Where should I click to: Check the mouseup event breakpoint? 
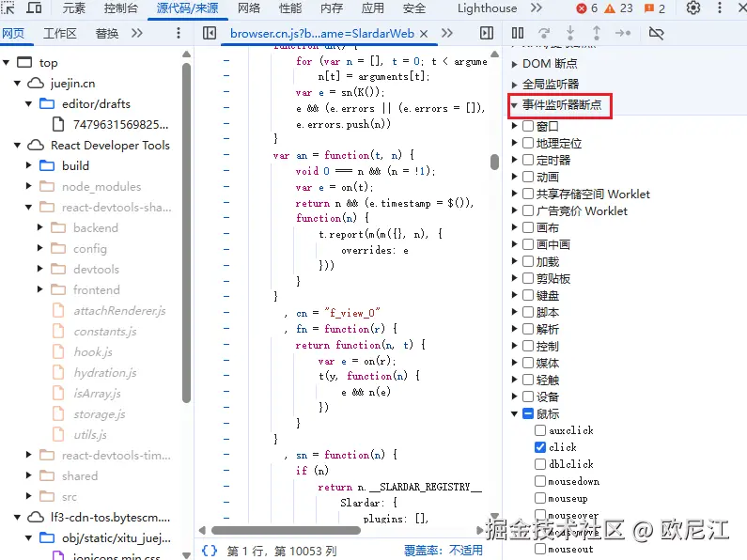click(x=539, y=498)
